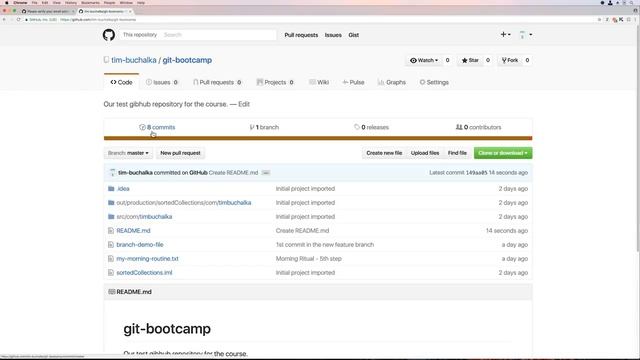The width and height of the screenshot is (640, 360).
Task: Click Create new file
Action: pyautogui.click(x=384, y=153)
